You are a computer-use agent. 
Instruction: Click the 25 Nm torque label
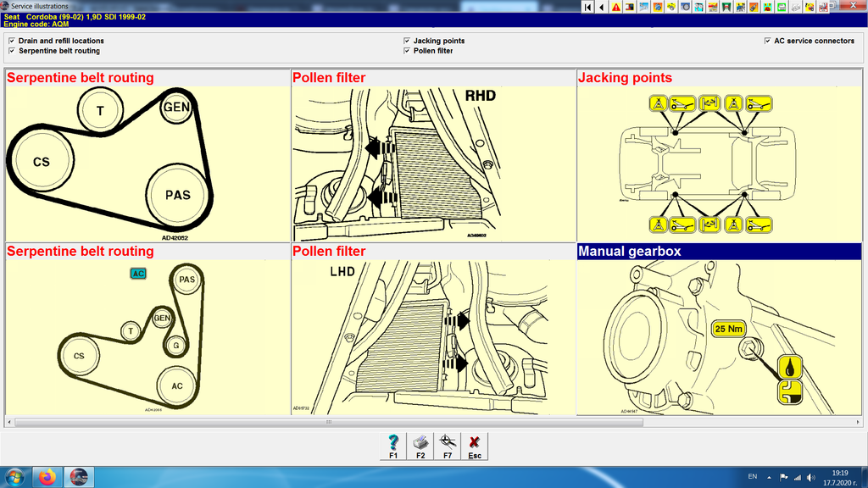(x=728, y=329)
